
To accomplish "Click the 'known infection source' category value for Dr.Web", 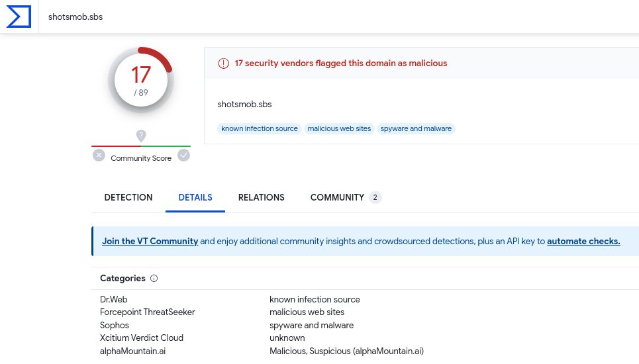I will 315,300.
